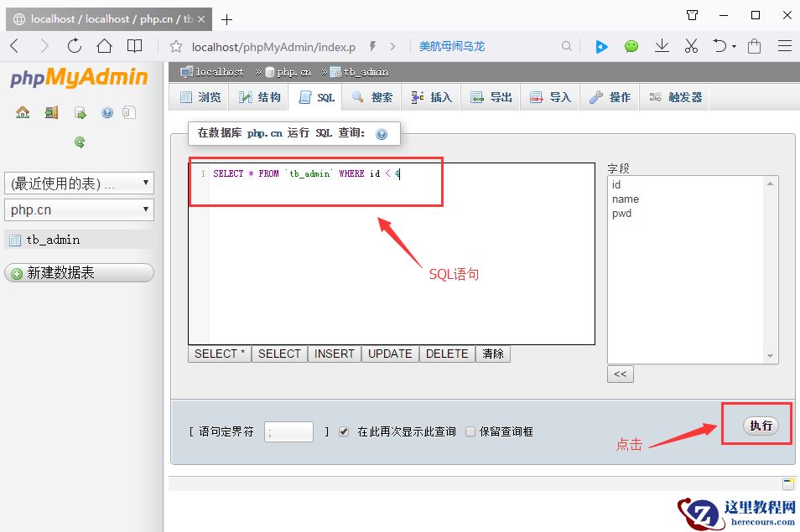Open the 搜索 search tab
Image resolution: width=800 pixels, height=532 pixels.
(x=372, y=97)
